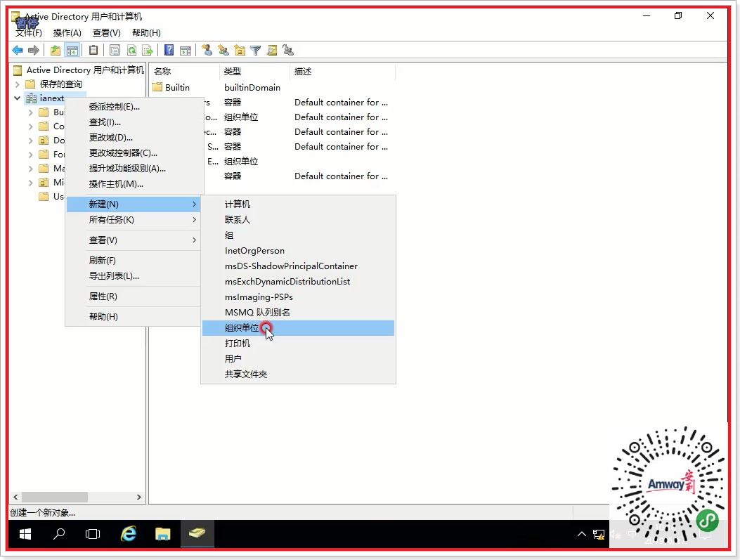Open the Windows Start button
This screenshot has height=560, width=740.
(25, 534)
